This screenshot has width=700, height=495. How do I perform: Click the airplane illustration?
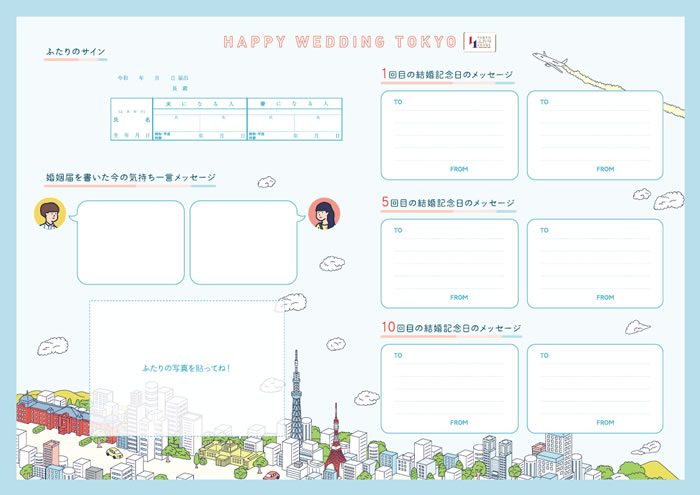click(549, 59)
